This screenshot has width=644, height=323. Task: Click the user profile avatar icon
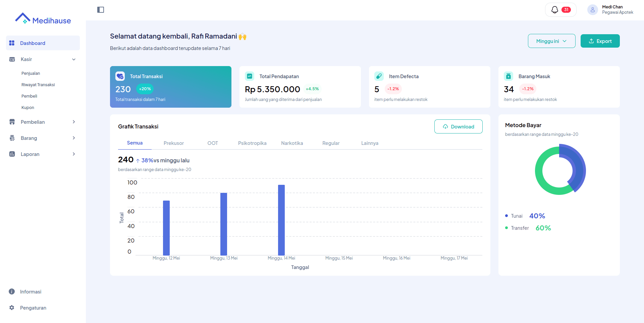[x=592, y=10]
